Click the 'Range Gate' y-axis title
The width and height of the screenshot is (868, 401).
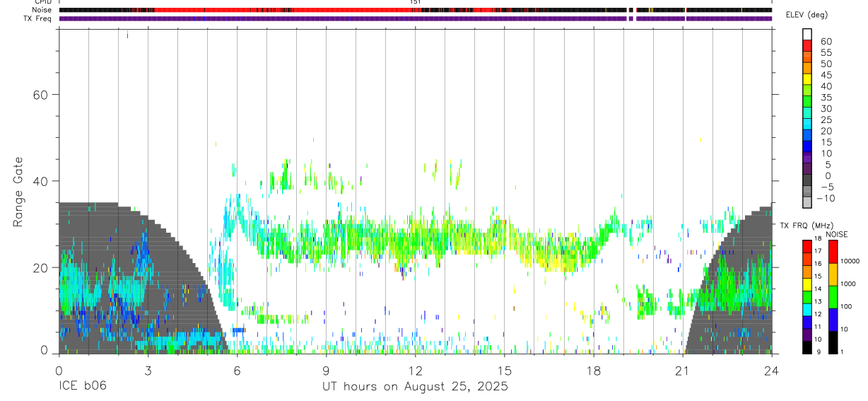(18, 192)
